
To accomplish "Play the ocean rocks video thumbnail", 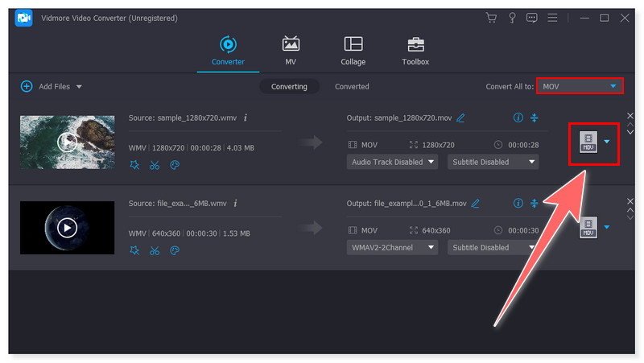I will coord(67,142).
